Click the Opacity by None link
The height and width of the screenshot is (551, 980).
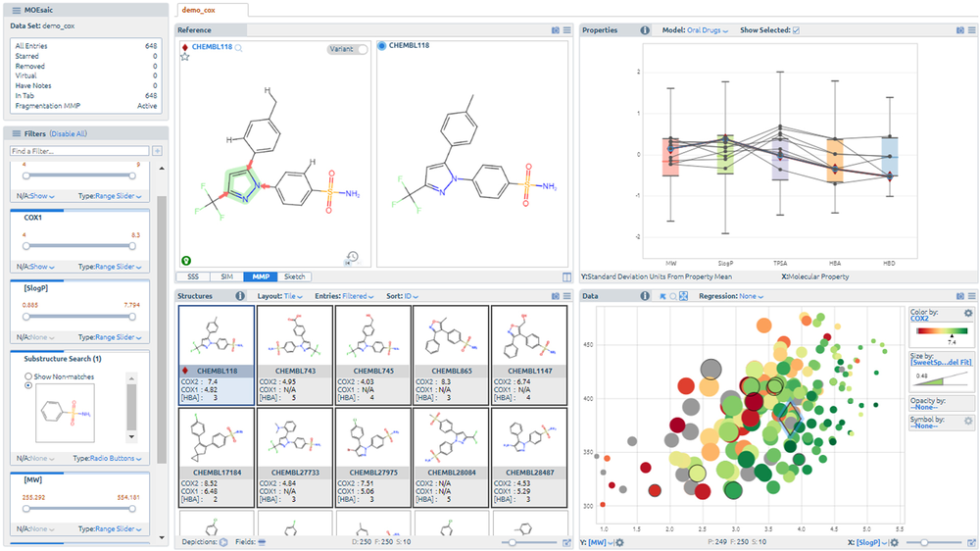click(x=924, y=407)
